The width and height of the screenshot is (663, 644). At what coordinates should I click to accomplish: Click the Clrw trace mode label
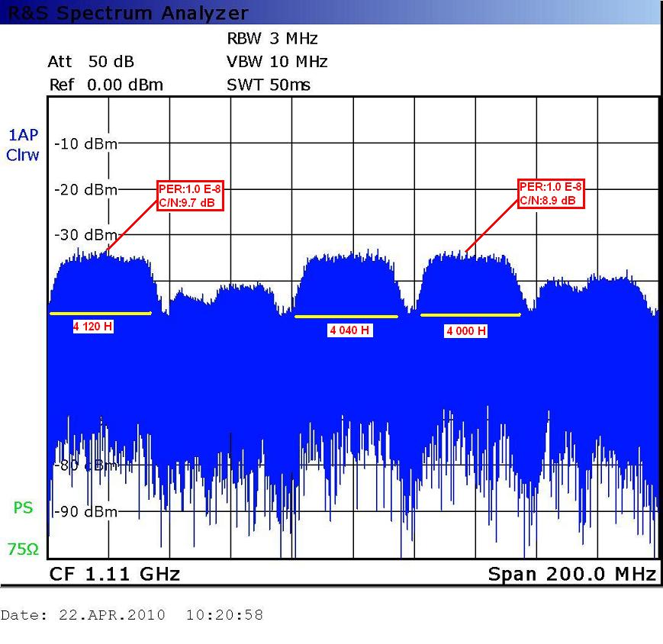click(23, 155)
